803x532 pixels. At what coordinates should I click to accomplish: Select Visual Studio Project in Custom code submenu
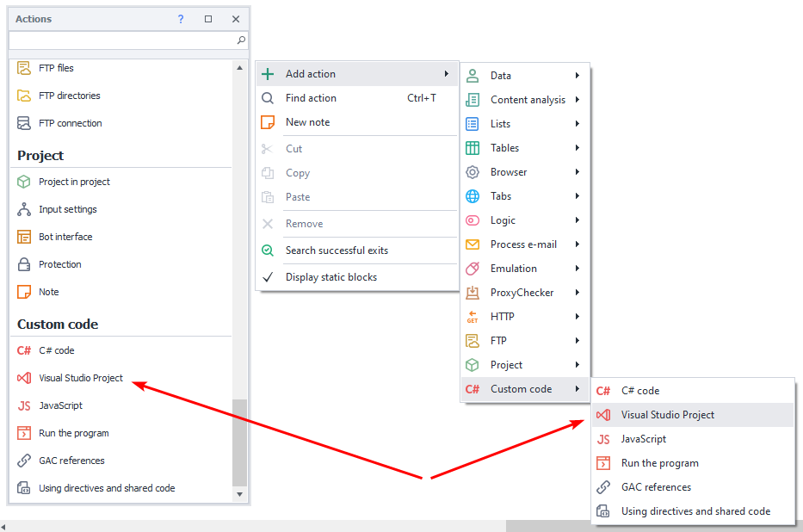click(x=668, y=415)
